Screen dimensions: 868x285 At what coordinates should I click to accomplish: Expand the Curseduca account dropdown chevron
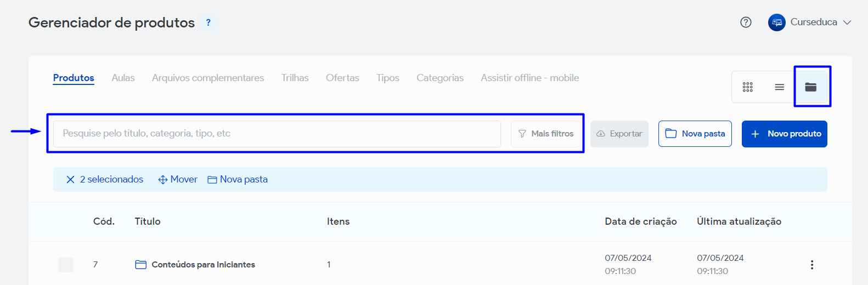tap(847, 22)
